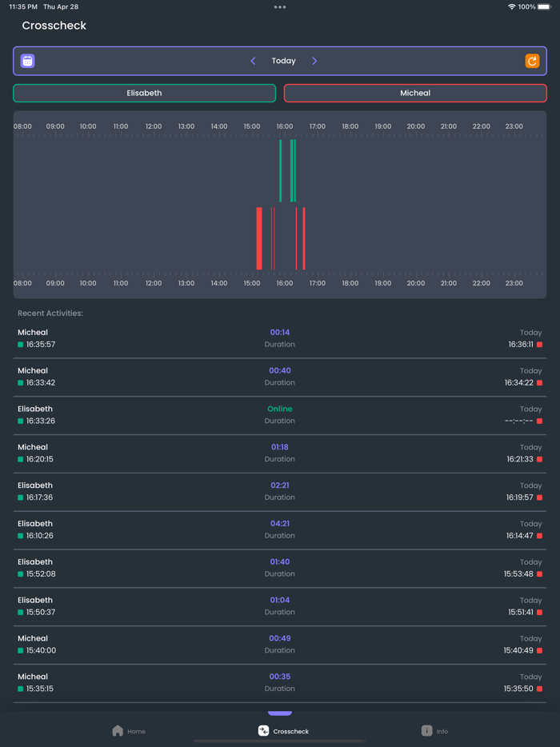
Task: Select the Crosscheck tab
Action: (283, 730)
